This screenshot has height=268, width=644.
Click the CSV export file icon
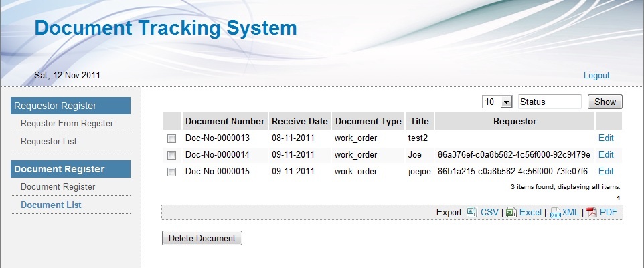[472, 213]
